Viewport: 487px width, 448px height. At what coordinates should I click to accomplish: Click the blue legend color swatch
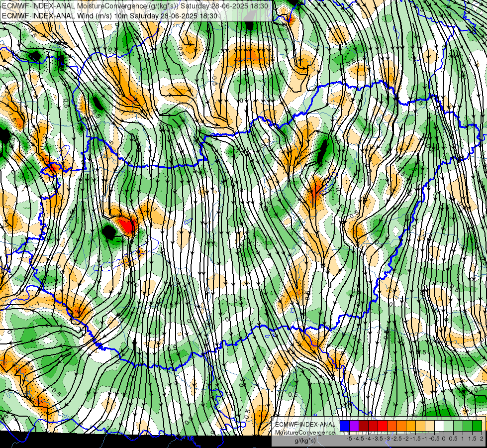(x=345, y=426)
